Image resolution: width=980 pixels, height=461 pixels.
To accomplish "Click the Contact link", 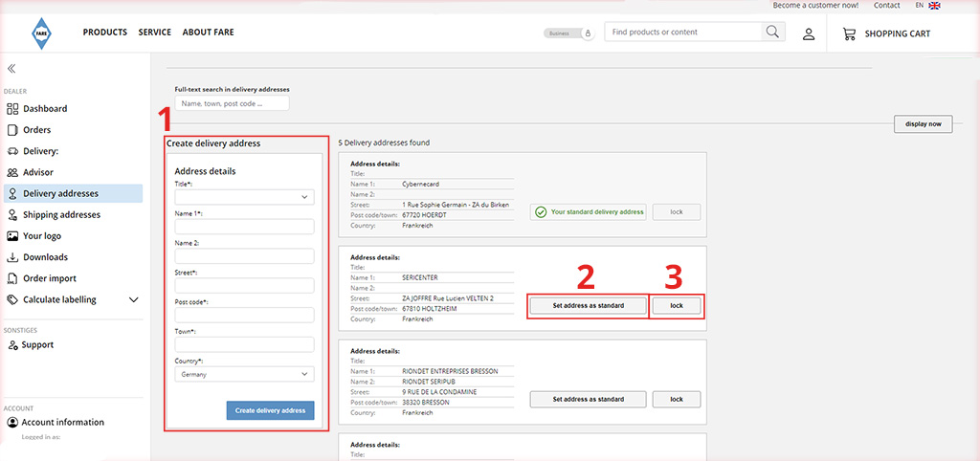I will coord(887,5).
